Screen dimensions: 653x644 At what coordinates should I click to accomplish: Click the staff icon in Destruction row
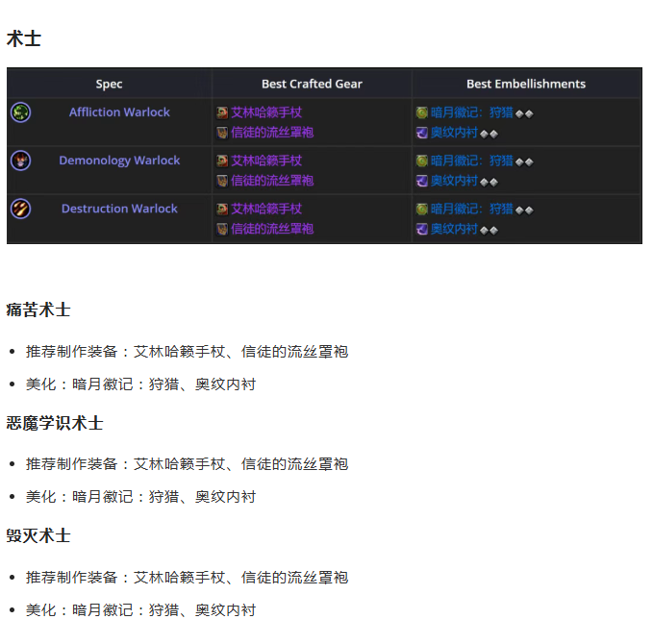[222, 209]
